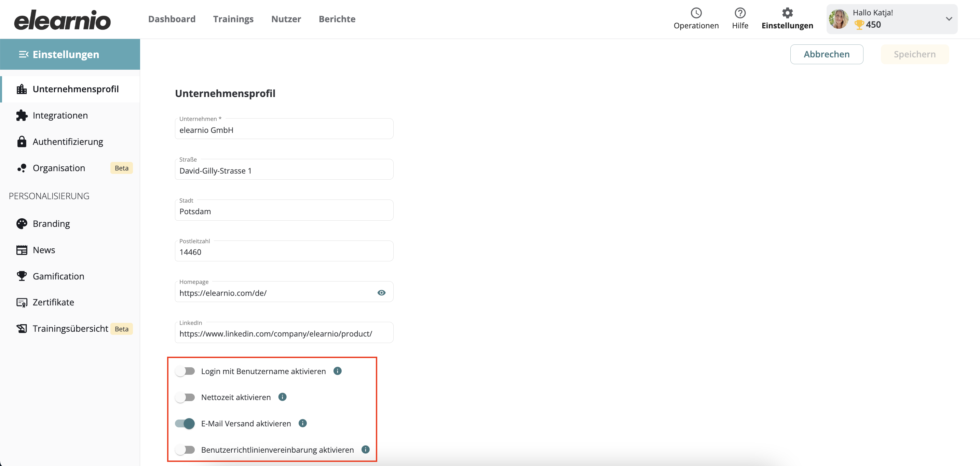Image resolution: width=980 pixels, height=466 pixels.
Task: Collapse sidebar via Einstellungen menu icon
Action: click(x=24, y=54)
